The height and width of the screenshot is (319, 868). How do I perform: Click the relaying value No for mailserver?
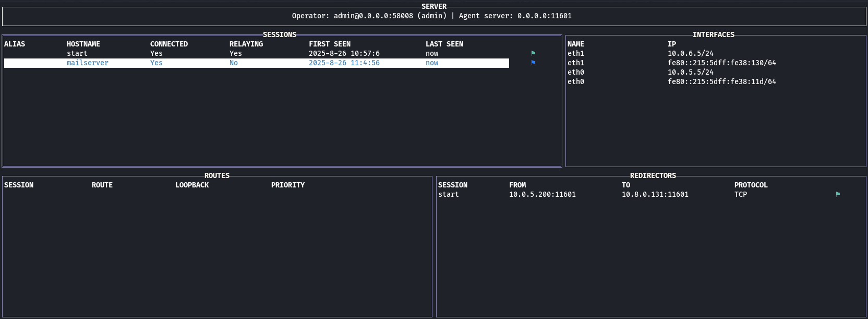[234, 63]
